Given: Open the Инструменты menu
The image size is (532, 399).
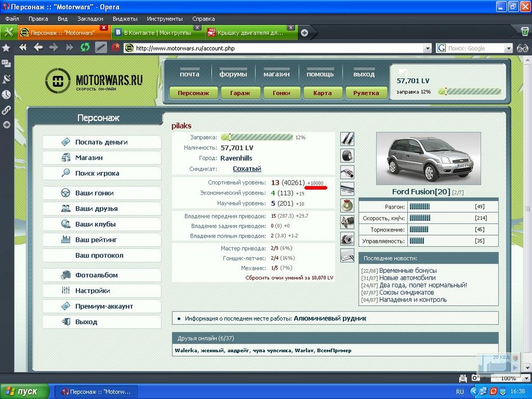Looking at the screenshot, I should [x=165, y=19].
